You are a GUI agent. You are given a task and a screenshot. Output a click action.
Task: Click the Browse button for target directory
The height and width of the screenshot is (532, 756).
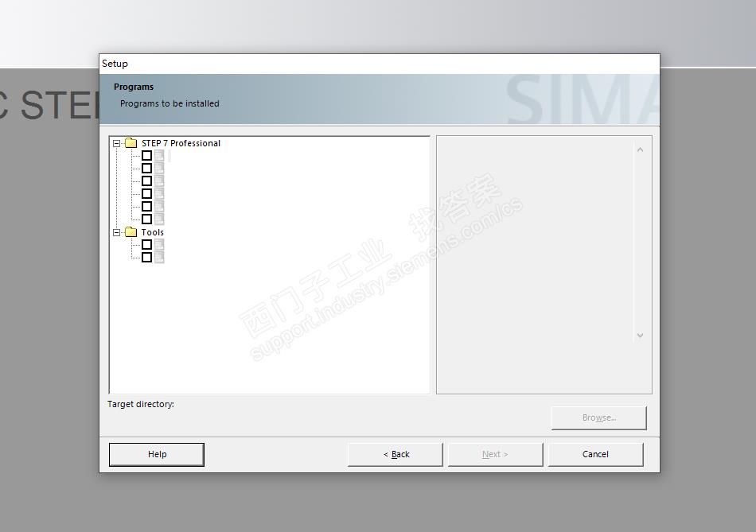click(x=599, y=417)
